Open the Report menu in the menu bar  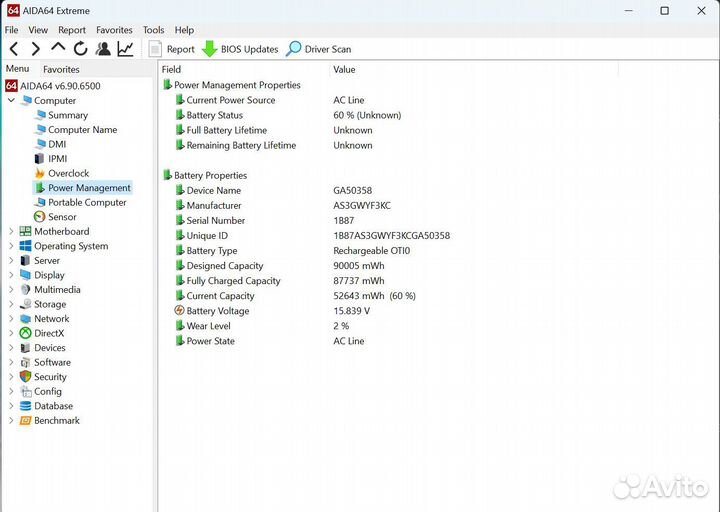[x=72, y=30]
